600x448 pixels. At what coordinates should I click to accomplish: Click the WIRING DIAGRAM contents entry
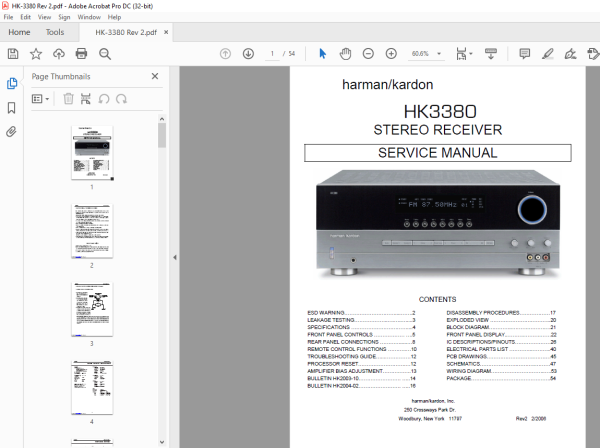tap(501, 371)
